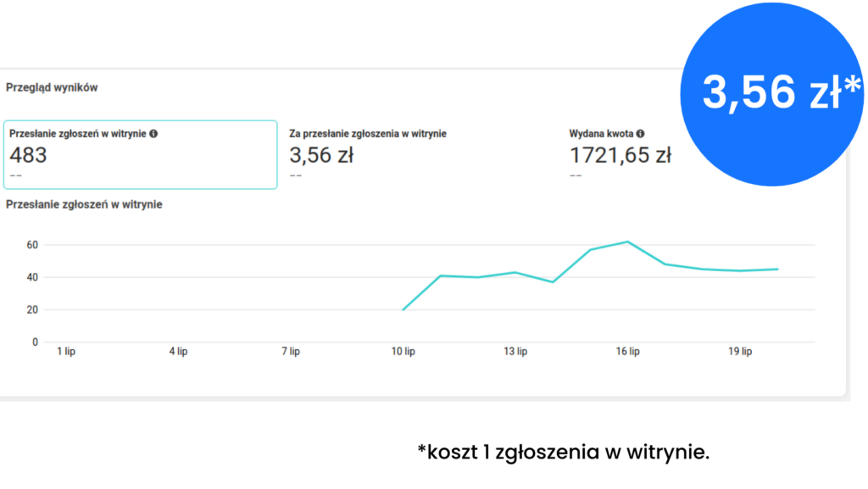Click the 4 lip x-axis label
This screenshot has height=489, width=868.
178,352
